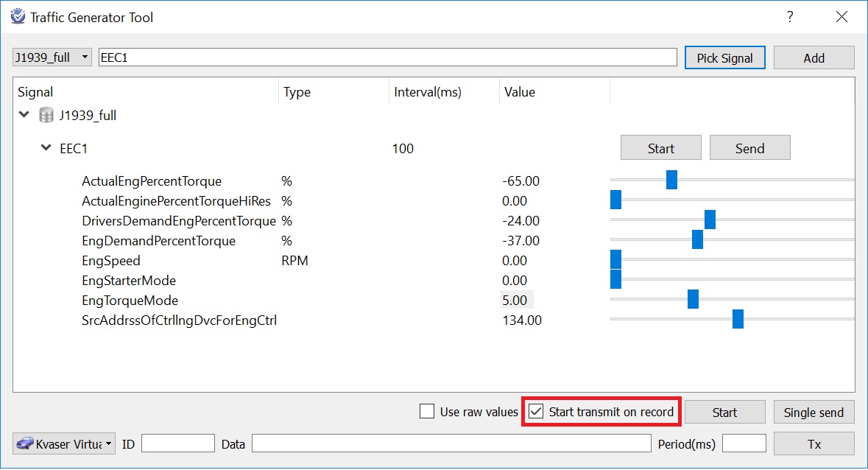Viewport: 868px width, 470px height.
Task: Click the Single send button
Action: [814, 412]
